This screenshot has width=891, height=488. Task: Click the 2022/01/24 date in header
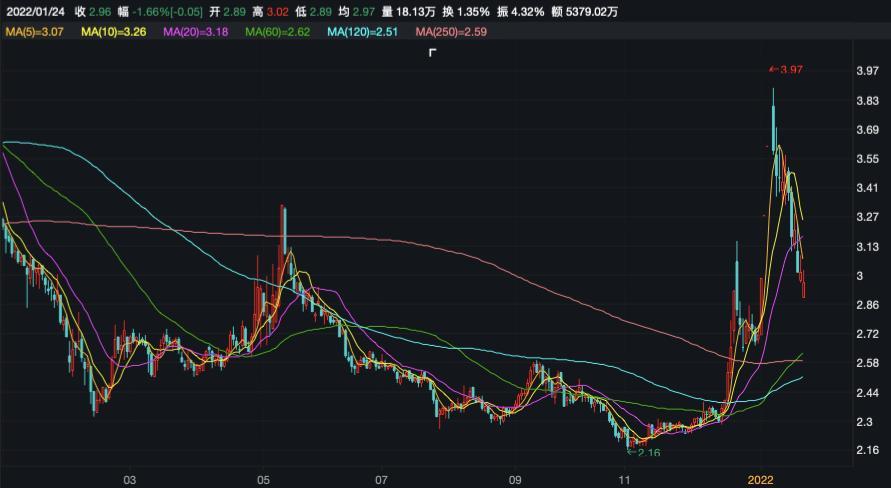pyautogui.click(x=35, y=11)
